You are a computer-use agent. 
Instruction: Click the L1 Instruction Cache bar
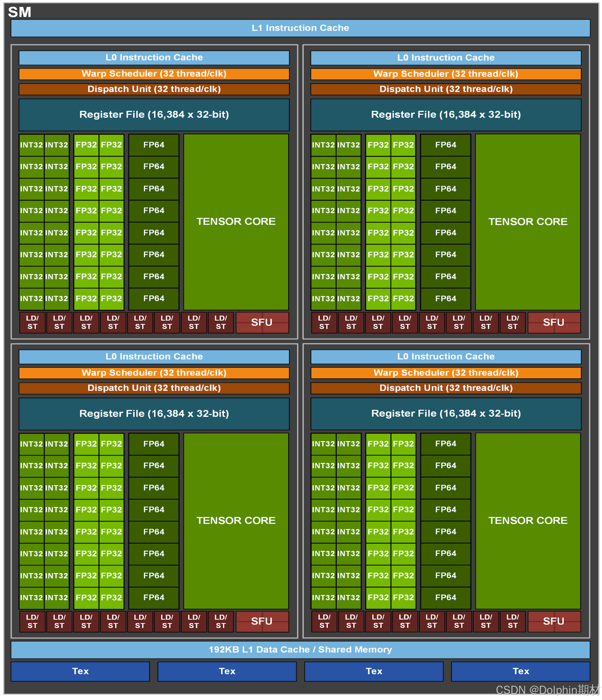300,28
